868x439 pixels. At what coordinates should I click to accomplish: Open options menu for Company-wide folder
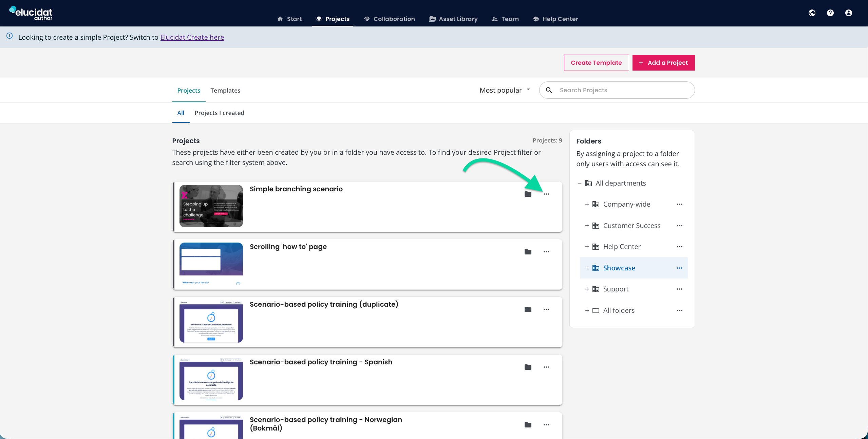[x=679, y=204]
